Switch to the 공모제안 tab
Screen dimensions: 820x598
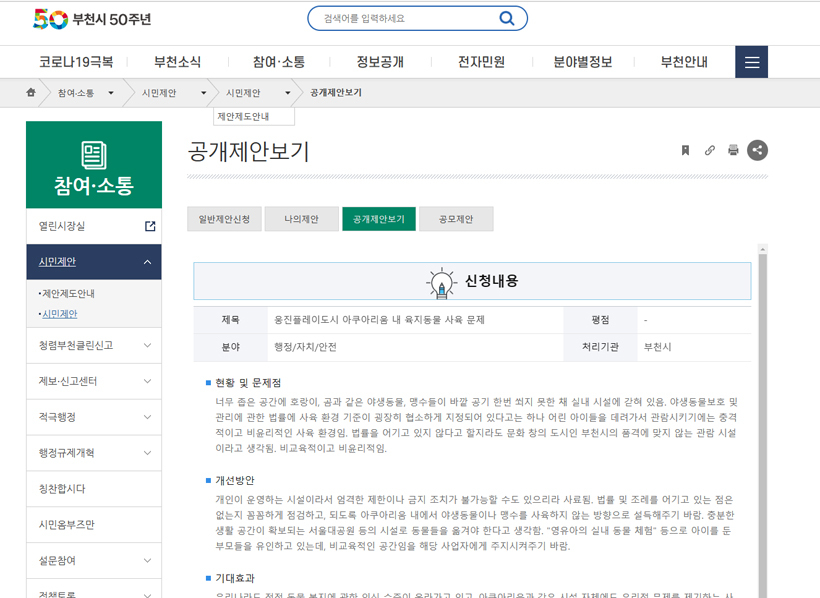(x=456, y=219)
